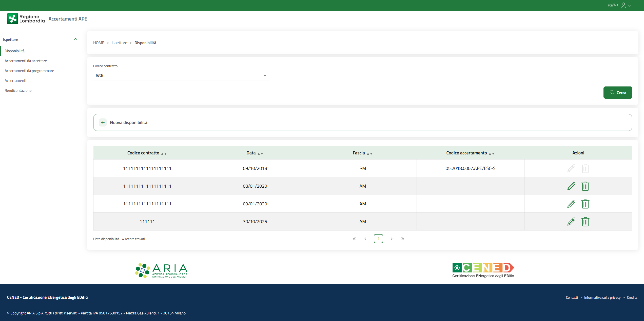The image size is (644, 321).
Task: Select the 30/10/2025 date cell
Action: click(255, 222)
